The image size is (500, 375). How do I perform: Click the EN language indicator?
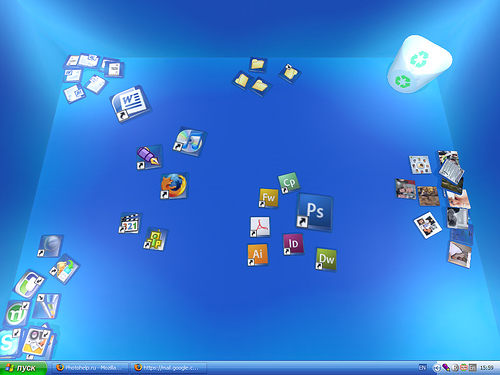coord(422,368)
